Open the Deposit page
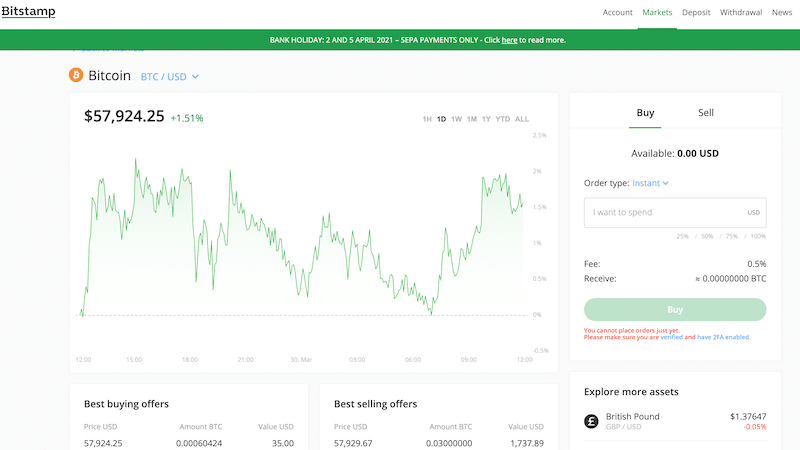Screen dimensions: 800x450 (696, 12)
